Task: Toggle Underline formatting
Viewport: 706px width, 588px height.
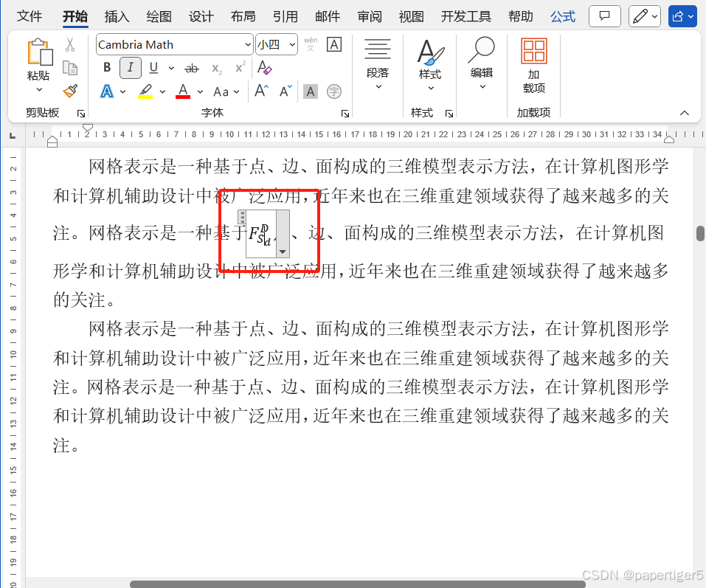Action: tap(153, 68)
